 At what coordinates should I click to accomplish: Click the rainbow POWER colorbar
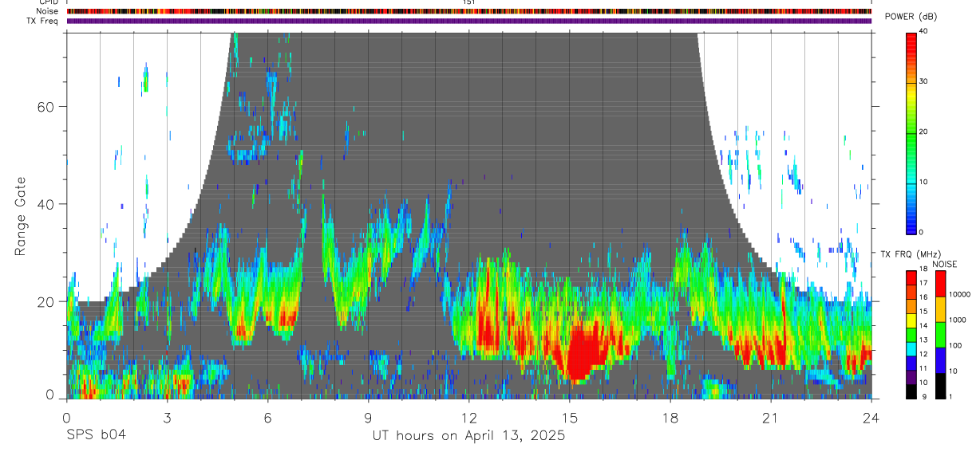pos(911,132)
